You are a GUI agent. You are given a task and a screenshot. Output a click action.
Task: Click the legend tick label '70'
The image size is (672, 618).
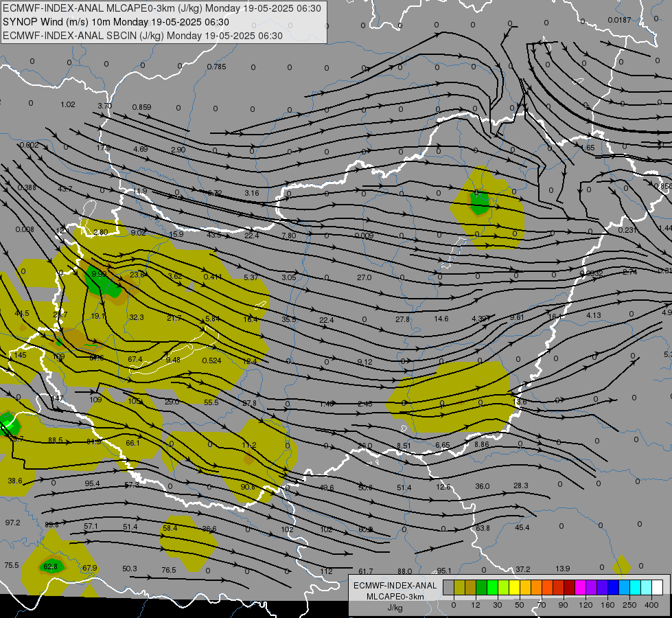pos(542,605)
